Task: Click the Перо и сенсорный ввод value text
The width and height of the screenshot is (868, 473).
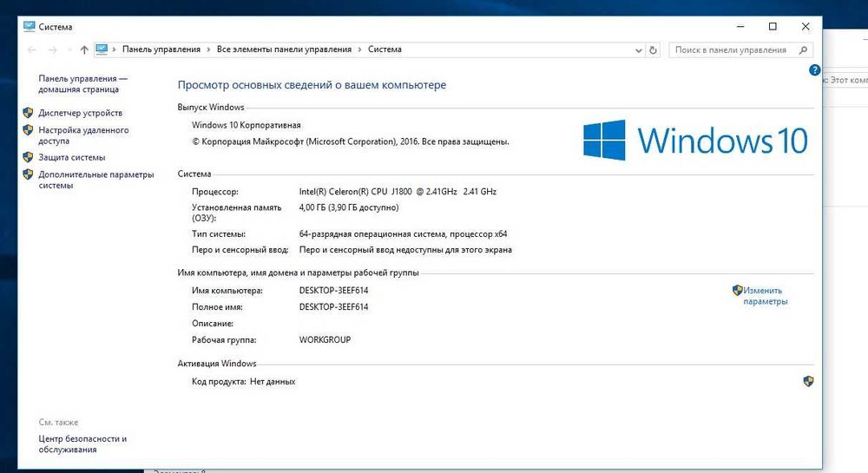Action: [x=405, y=250]
